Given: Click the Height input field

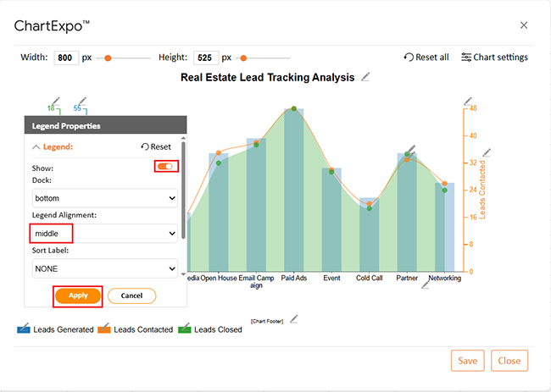Looking at the screenshot, I should 205,58.
